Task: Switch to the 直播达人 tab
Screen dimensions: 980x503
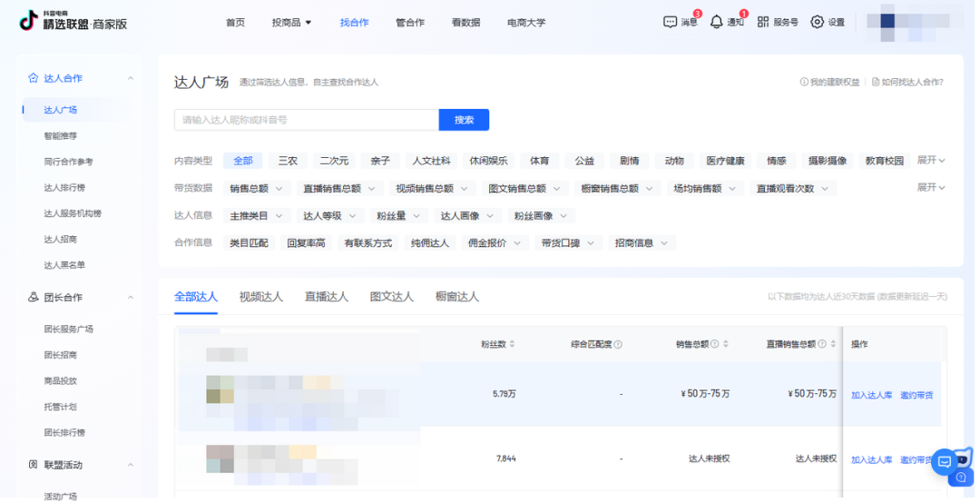Action: [x=327, y=297]
